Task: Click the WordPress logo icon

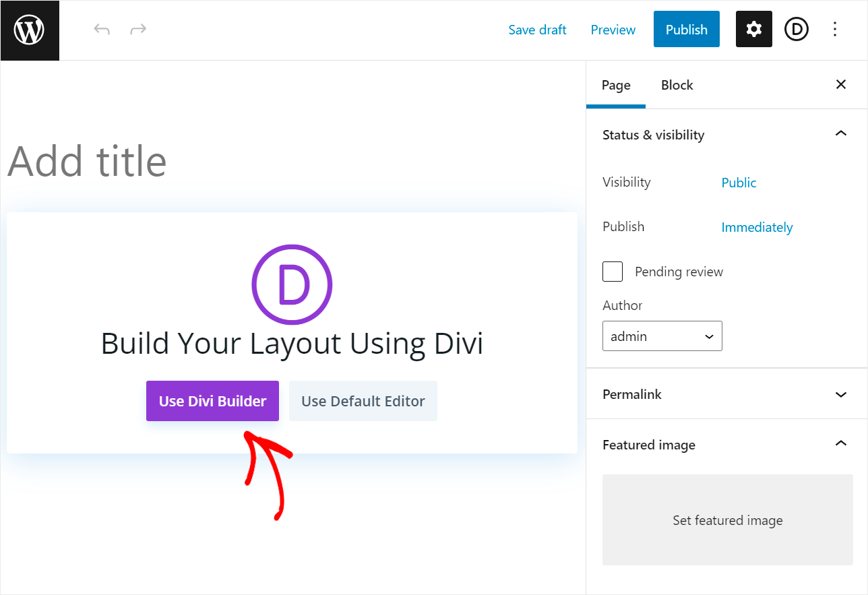Action: click(30, 30)
